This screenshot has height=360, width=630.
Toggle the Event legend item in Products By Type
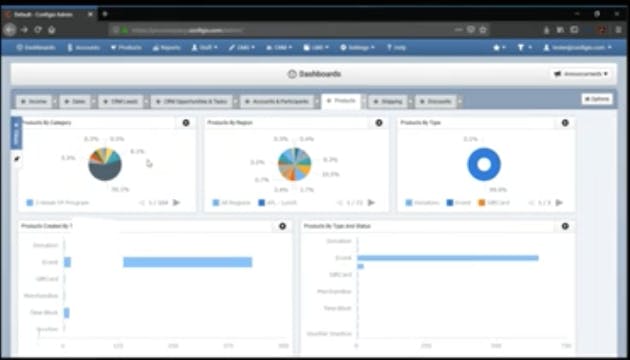point(458,203)
